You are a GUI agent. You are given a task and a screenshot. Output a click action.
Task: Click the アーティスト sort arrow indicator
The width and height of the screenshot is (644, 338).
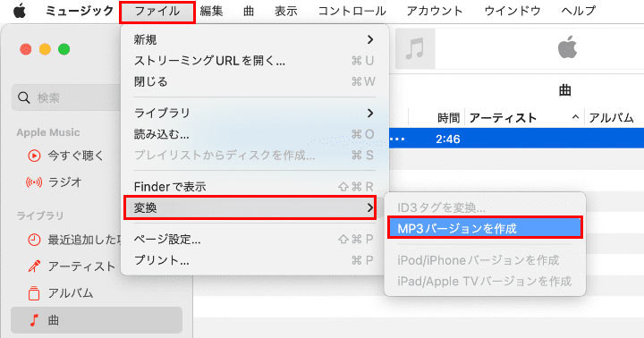(x=575, y=117)
